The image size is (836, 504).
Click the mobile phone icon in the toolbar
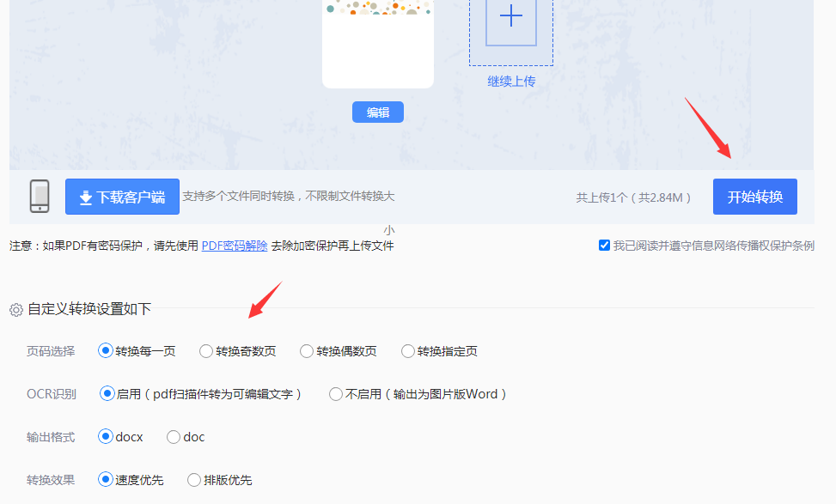point(38,197)
